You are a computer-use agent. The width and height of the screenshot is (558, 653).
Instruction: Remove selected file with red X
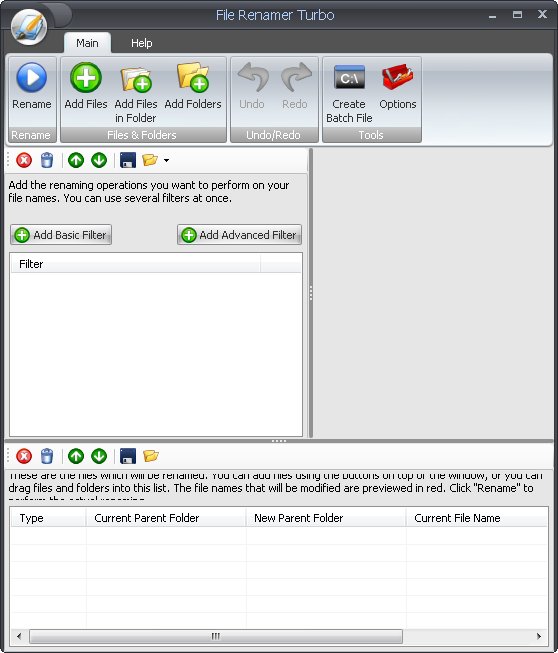(24, 456)
